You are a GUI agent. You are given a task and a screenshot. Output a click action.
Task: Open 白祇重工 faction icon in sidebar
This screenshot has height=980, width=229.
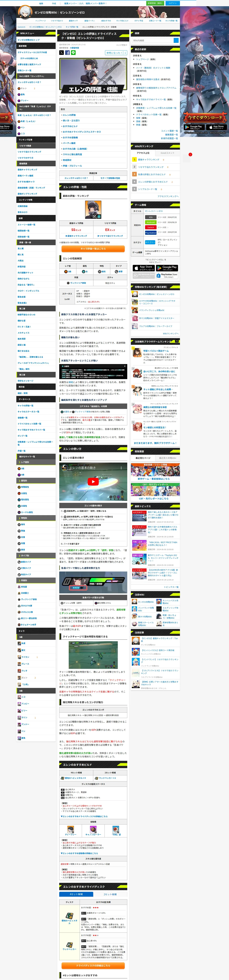pos(19,593)
